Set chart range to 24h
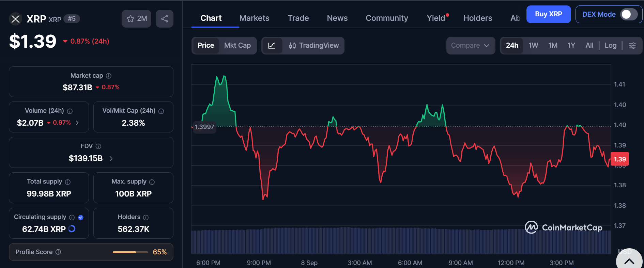 512,46
